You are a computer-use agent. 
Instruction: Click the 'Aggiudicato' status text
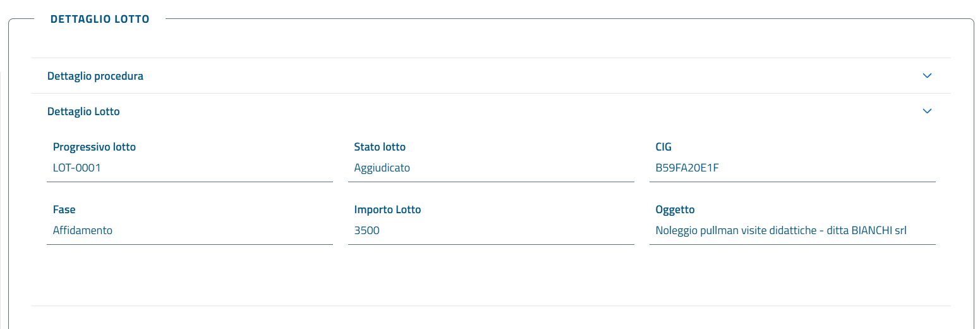point(382,168)
